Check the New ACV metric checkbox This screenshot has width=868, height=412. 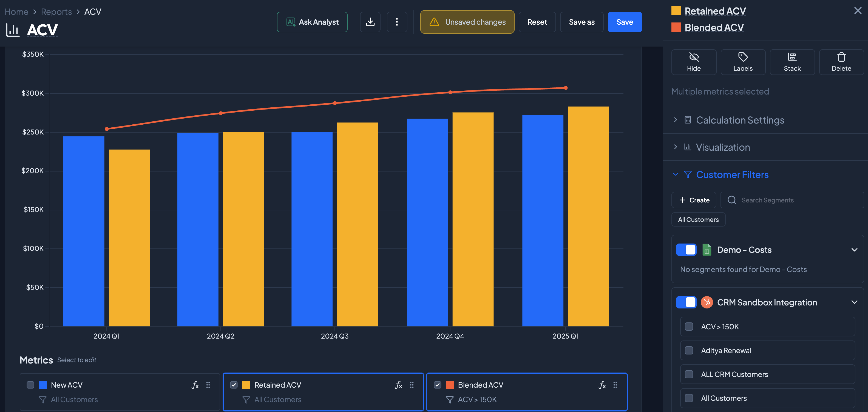30,385
